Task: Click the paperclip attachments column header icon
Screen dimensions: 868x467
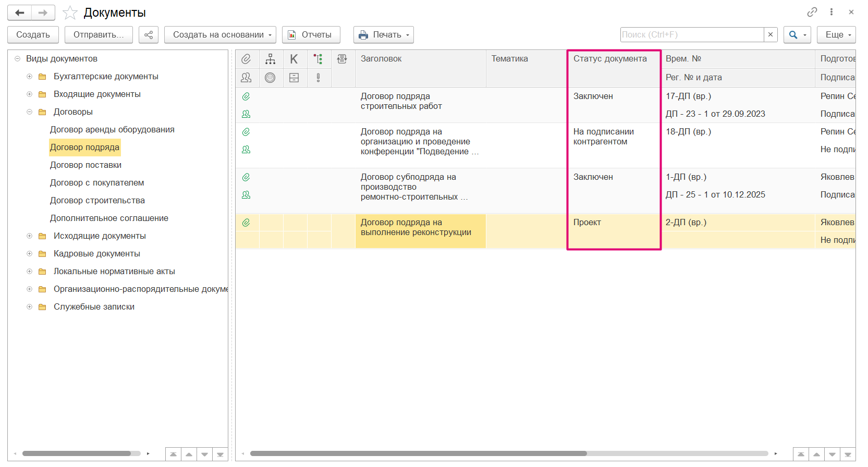Action: (246, 59)
